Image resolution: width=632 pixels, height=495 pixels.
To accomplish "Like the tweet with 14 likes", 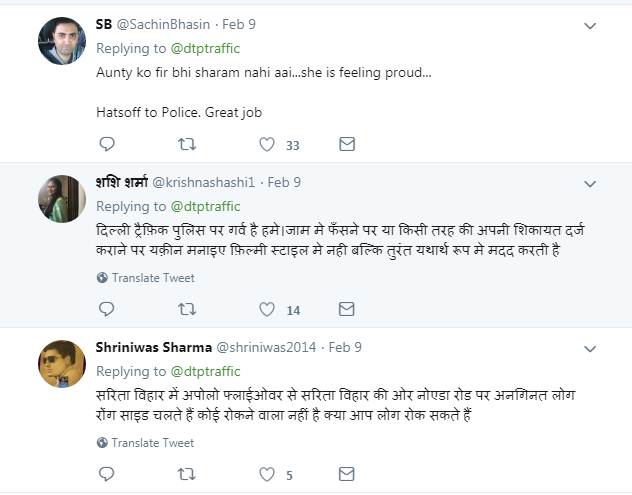I will 267,310.
